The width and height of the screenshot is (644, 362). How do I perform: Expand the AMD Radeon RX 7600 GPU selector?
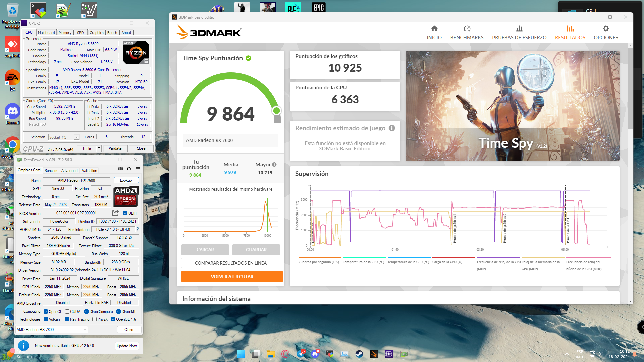(x=85, y=330)
